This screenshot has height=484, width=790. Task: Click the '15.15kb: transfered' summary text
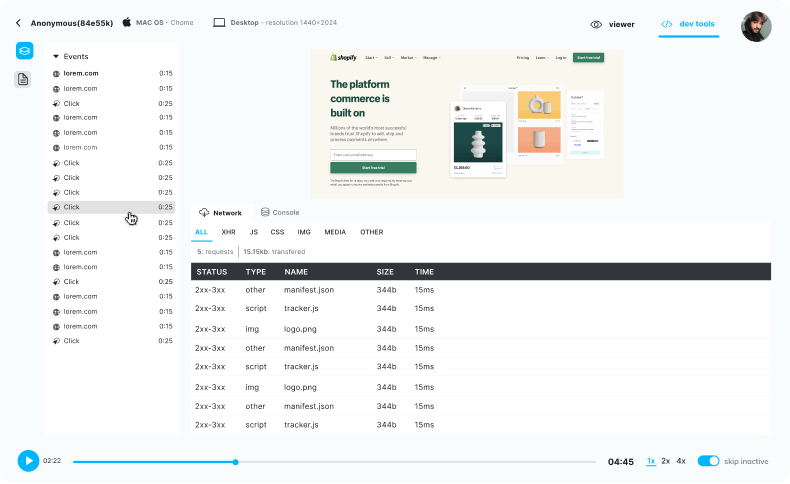pyautogui.click(x=274, y=252)
